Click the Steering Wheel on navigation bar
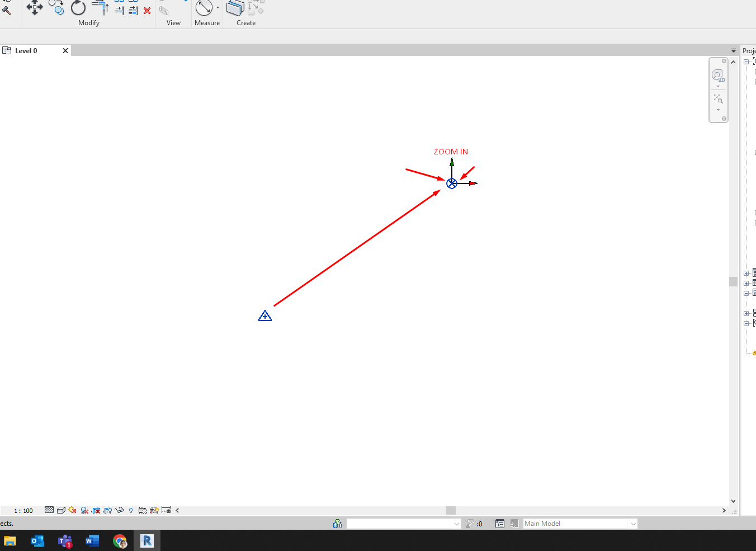Viewport: 756px width, 551px height. (718, 75)
